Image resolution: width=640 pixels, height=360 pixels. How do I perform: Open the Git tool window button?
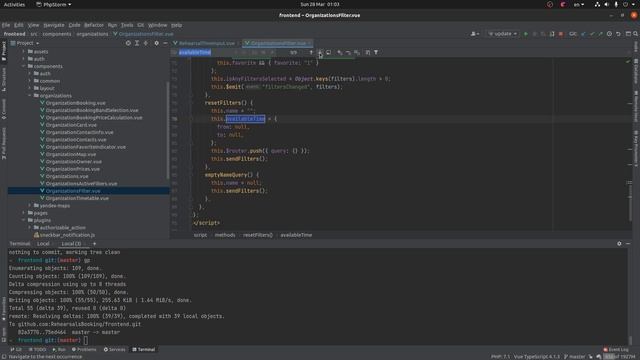tap(16, 349)
